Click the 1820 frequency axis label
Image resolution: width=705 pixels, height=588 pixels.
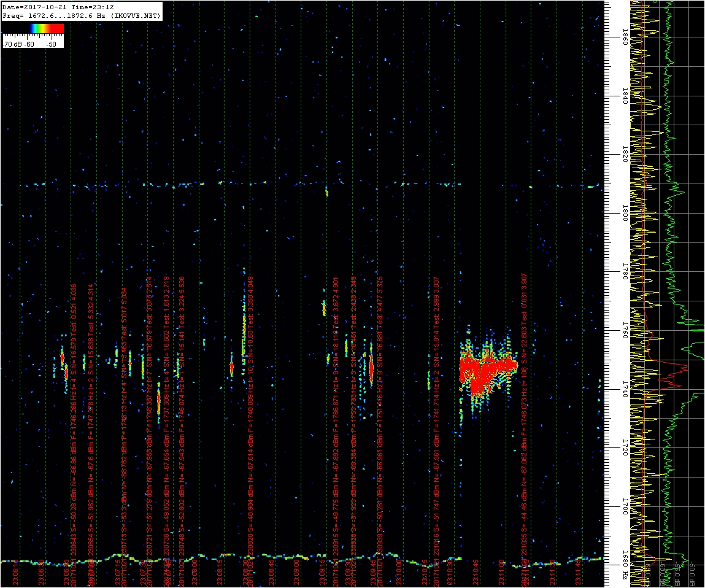point(624,154)
